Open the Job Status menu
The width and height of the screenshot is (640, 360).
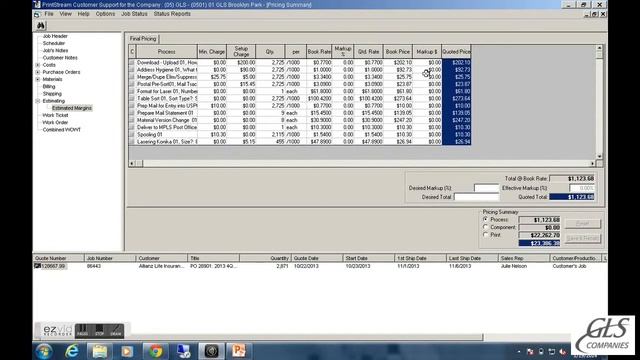[x=134, y=14]
